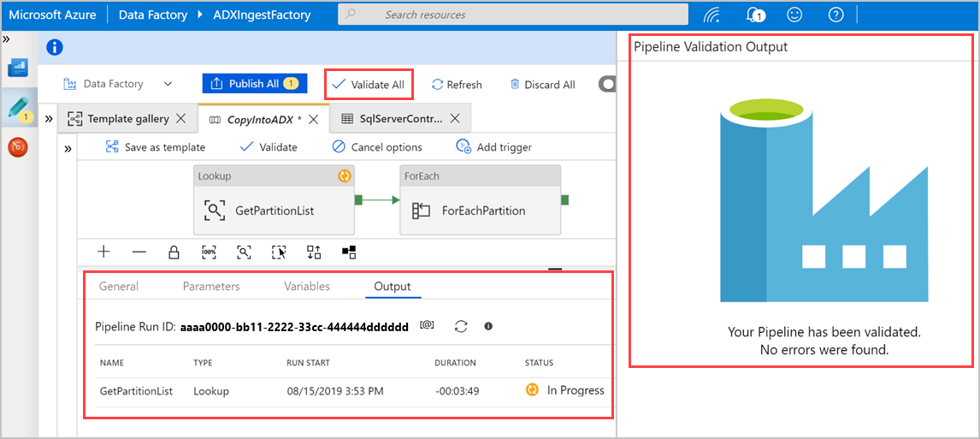Viewport: 980px width, 439px height.
Task: Close the Template gallery tab
Action: coord(180,118)
